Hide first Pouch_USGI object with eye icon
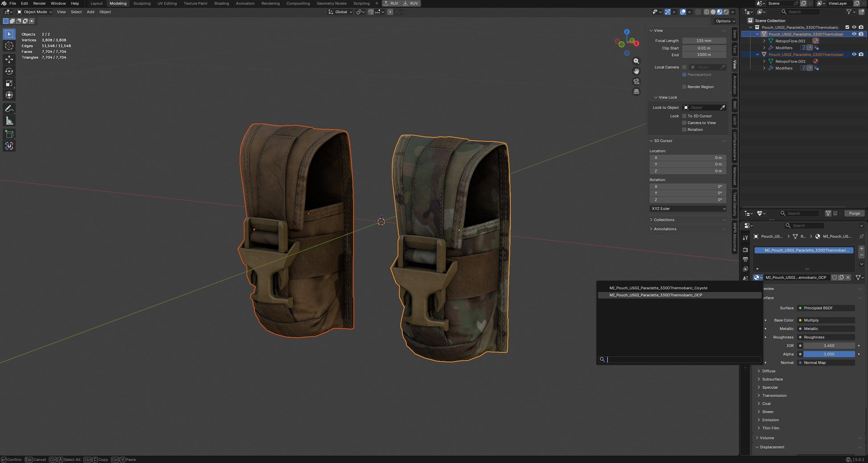 pyautogui.click(x=854, y=34)
